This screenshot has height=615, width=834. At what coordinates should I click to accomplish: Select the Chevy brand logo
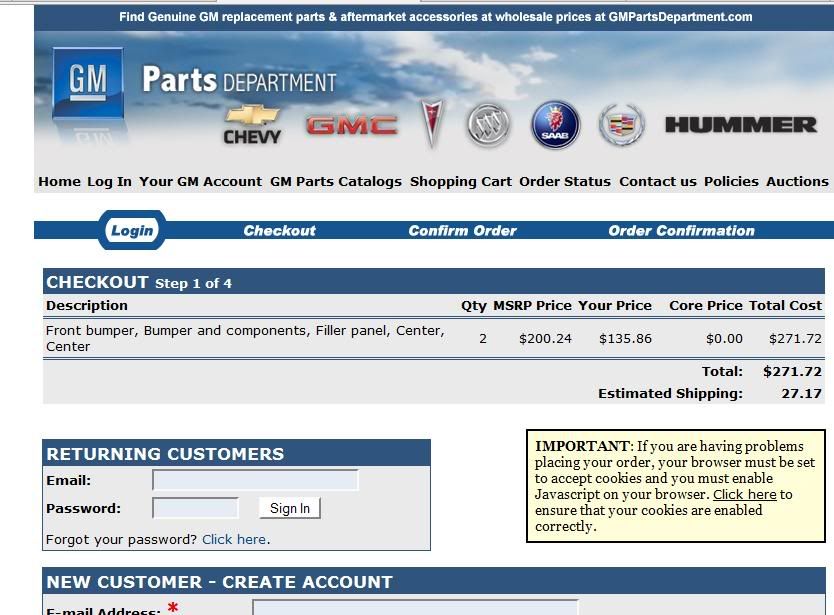pos(252,125)
